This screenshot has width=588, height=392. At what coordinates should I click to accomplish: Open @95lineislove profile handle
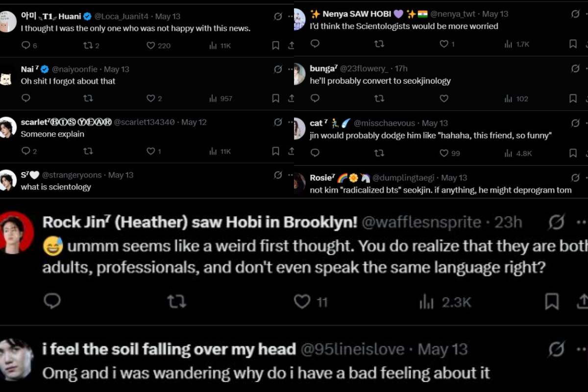tap(352, 349)
